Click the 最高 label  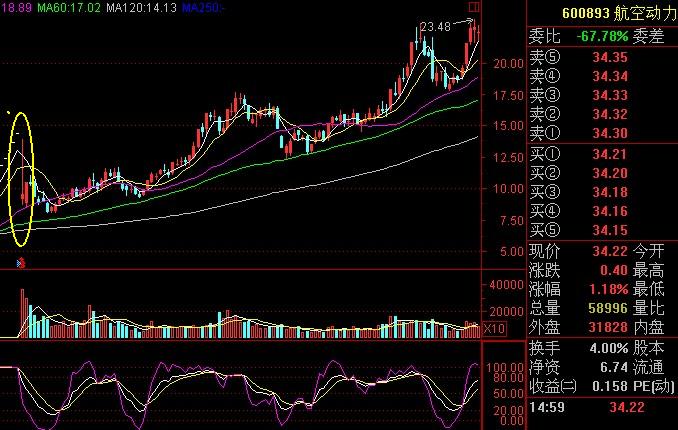pos(648,270)
